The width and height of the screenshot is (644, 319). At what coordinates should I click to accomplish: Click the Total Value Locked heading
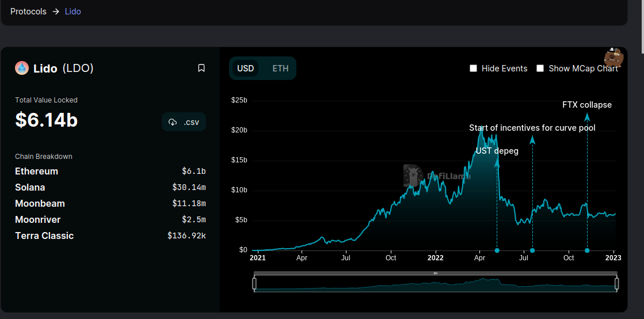[47, 100]
